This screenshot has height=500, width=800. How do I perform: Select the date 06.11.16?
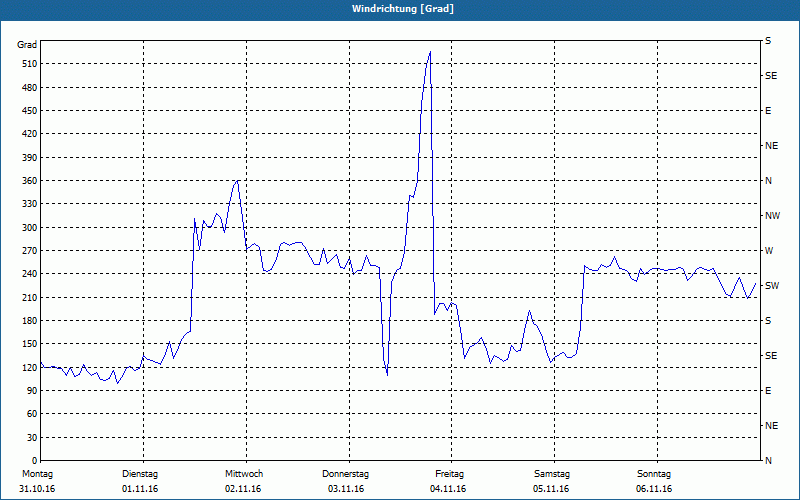pyautogui.click(x=655, y=489)
